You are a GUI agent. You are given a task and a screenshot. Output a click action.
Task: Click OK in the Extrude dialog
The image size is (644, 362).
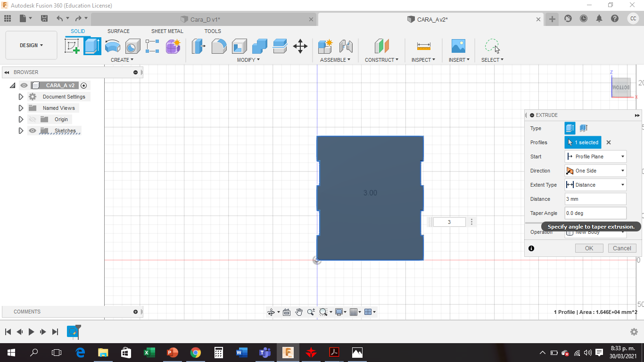[589, 248]
